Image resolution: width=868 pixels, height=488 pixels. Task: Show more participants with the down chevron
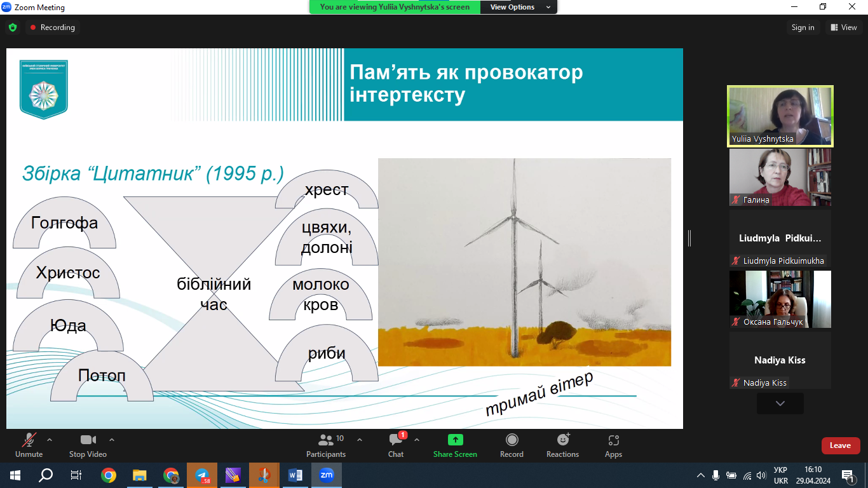pos(780,403)
